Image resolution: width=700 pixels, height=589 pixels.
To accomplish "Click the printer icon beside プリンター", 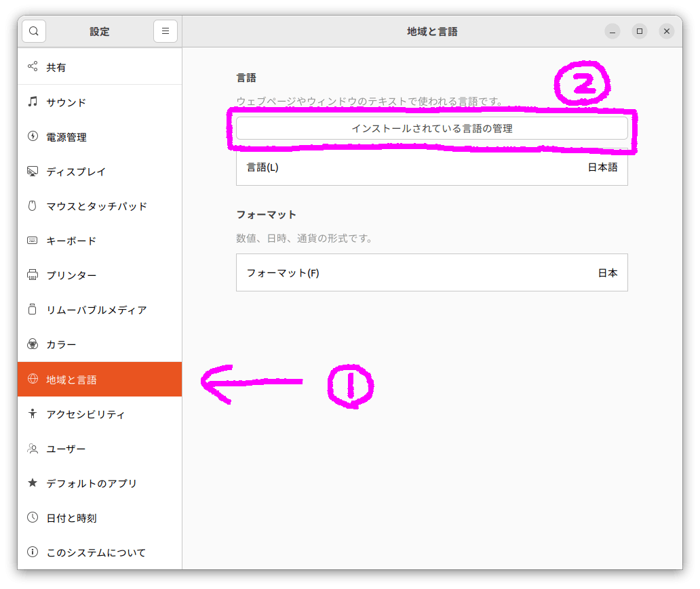I will pos(33,275).
